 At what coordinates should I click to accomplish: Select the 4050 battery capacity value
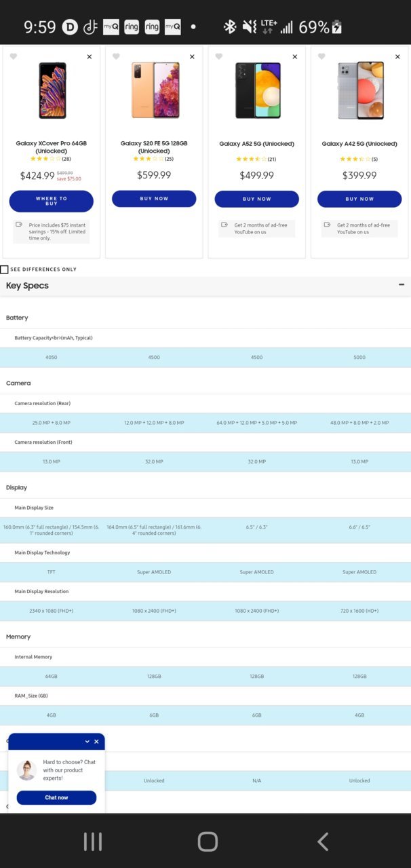(52, 358)
